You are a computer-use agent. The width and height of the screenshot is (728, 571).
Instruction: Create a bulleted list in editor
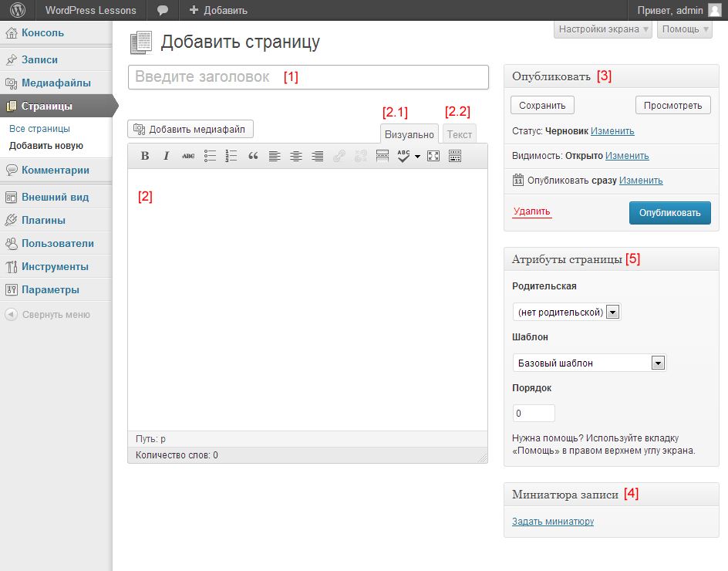coord(210,156)
